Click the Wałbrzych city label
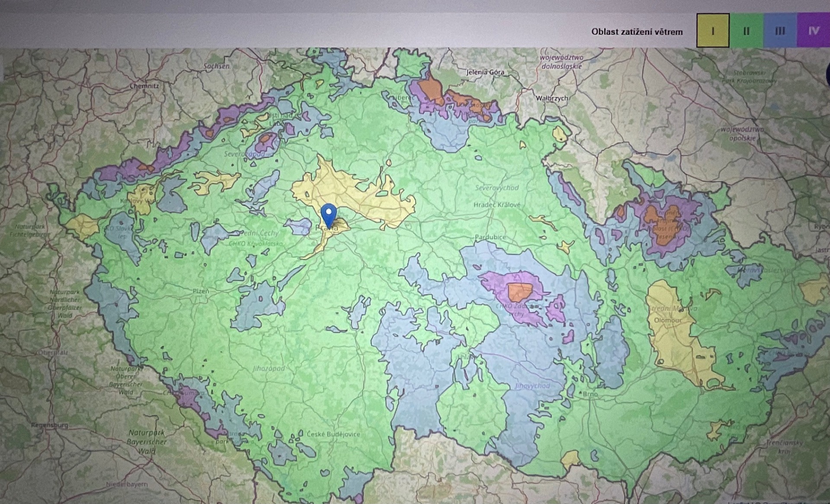The image size is (830, 504). (552, 98)
